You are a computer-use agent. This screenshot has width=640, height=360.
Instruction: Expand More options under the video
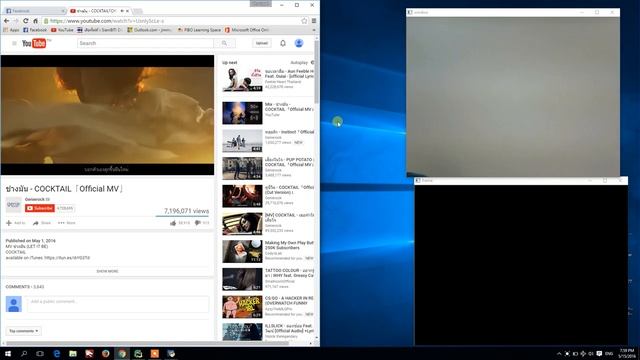[67, 223]
